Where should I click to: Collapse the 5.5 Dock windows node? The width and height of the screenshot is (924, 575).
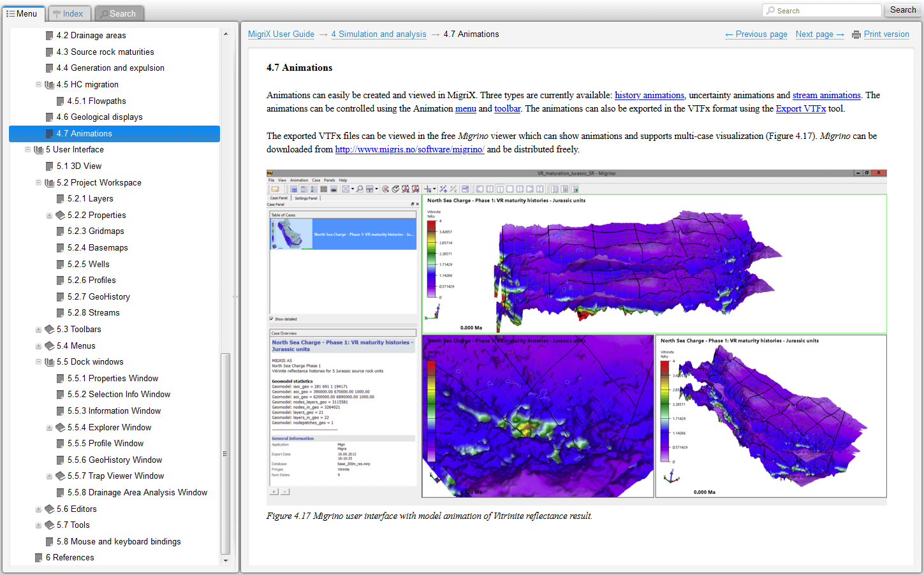(x=38, y=361)
